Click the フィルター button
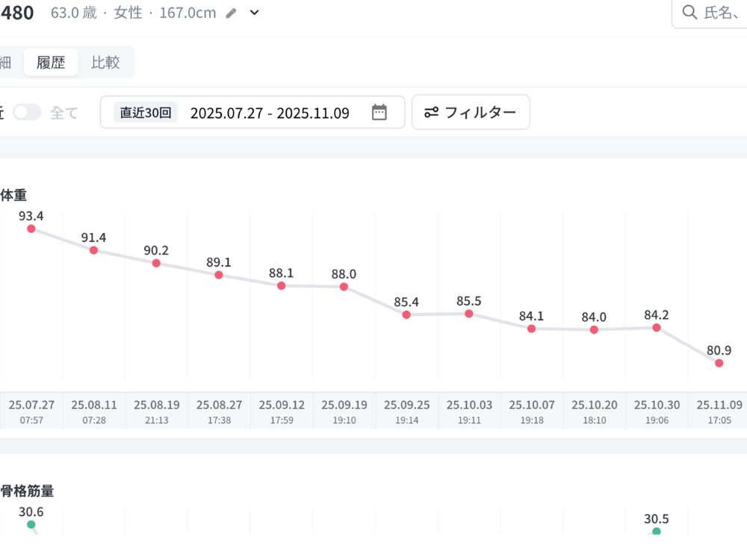The width and height of the screenshot is (747, 560). coord(471,112)
